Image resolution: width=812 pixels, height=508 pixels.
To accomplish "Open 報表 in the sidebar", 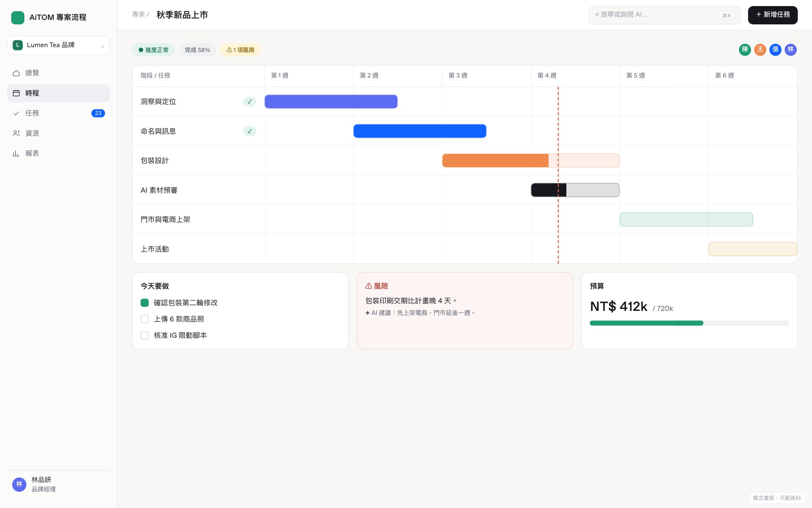I will point(58,153).
